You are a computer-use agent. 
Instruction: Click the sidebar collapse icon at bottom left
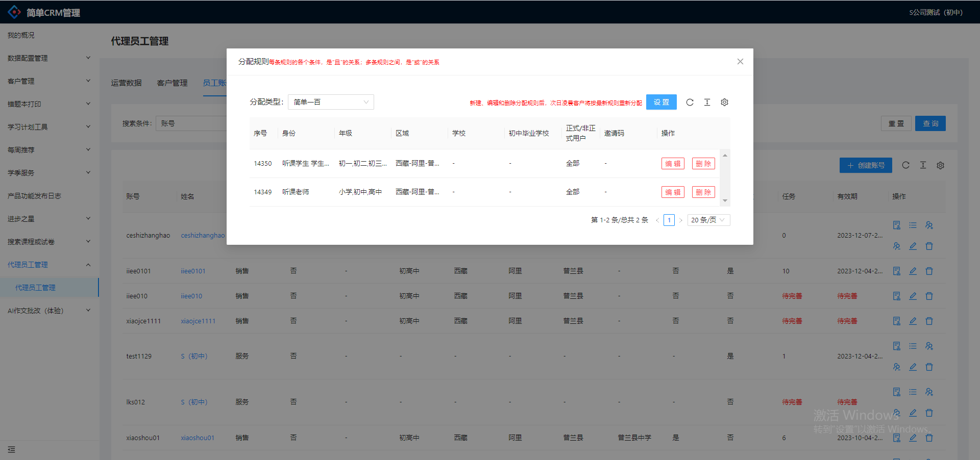(x=11, y=449)
